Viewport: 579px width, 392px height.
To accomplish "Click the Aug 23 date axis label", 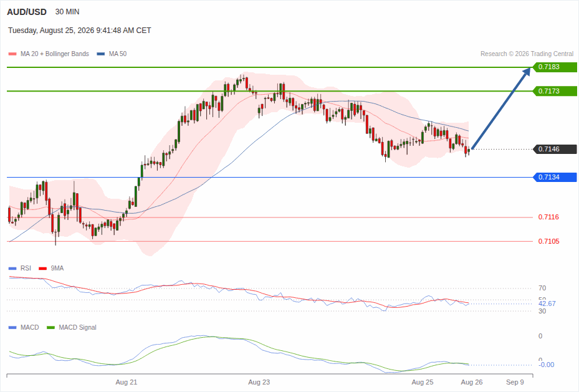I will click(x=259, y=382).
